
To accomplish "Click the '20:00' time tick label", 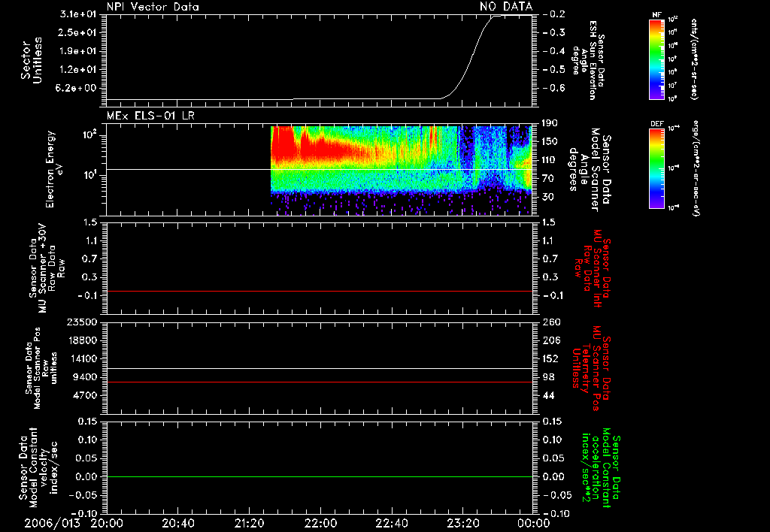I will click(x=107, y=523).
